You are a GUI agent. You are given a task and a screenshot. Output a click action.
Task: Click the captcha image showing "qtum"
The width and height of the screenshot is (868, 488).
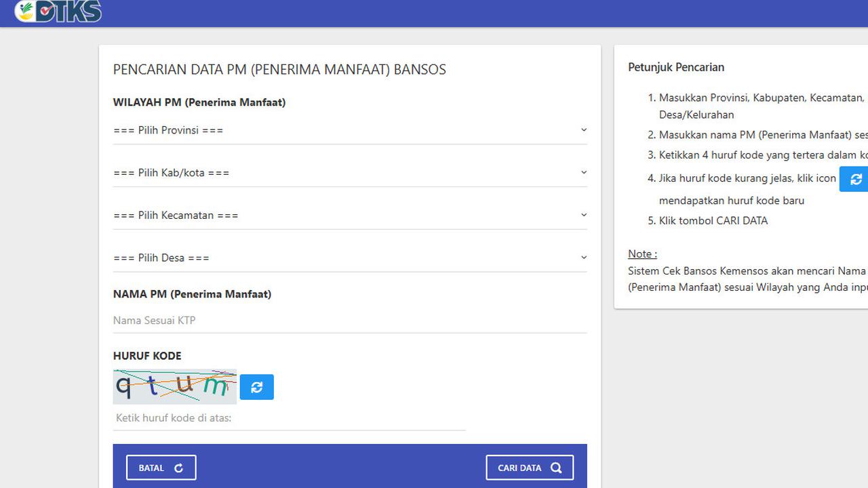(174, 386)
